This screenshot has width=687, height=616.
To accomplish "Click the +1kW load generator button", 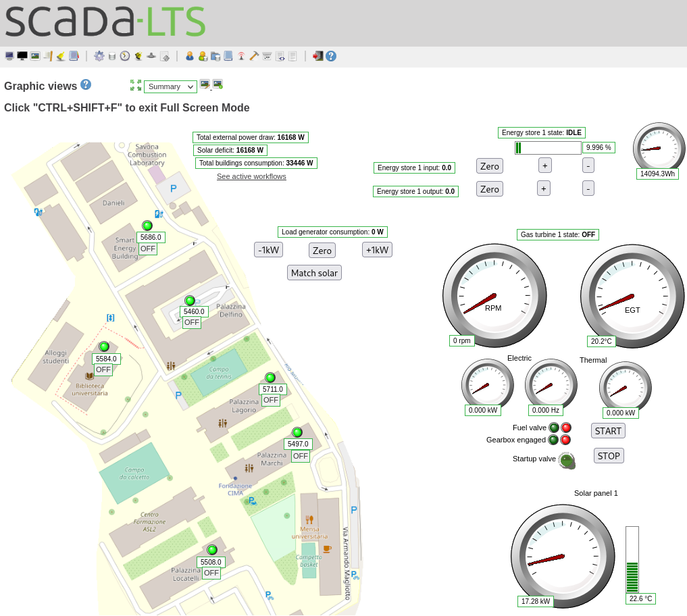I will tap(377, 250).
